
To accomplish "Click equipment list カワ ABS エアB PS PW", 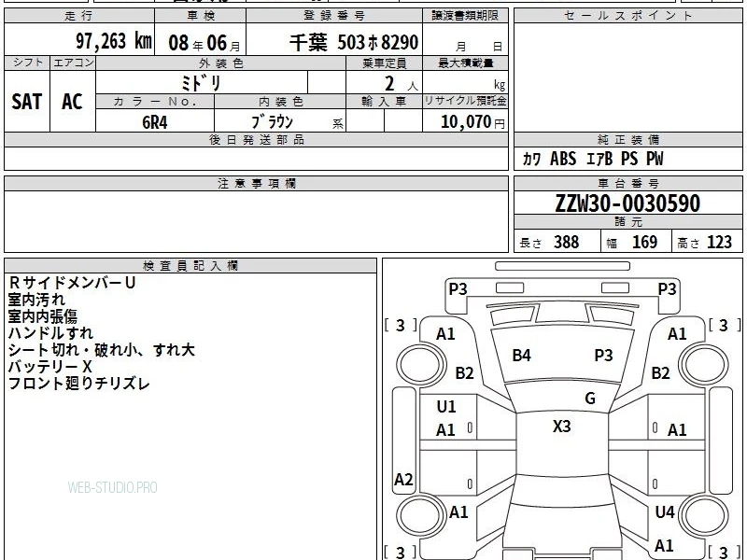I will tap(593, 159).
